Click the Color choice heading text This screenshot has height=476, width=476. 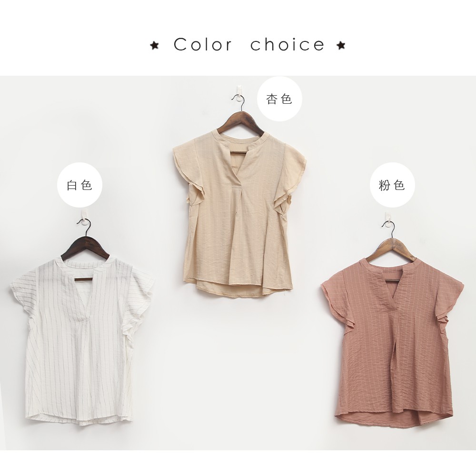click(249, 45)
